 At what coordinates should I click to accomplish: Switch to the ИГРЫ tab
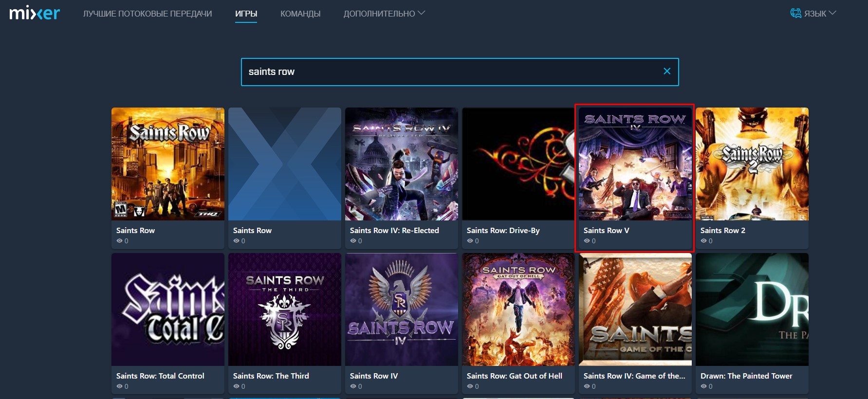coord(246,14)
